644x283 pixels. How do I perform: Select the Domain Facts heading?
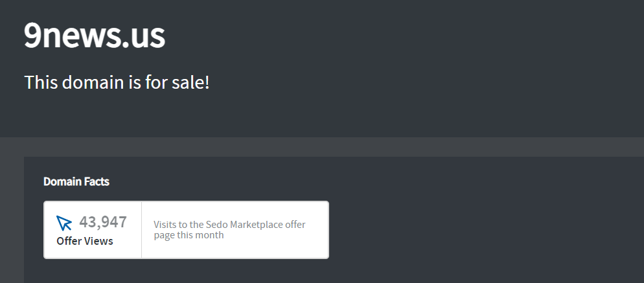coord(76,181)
